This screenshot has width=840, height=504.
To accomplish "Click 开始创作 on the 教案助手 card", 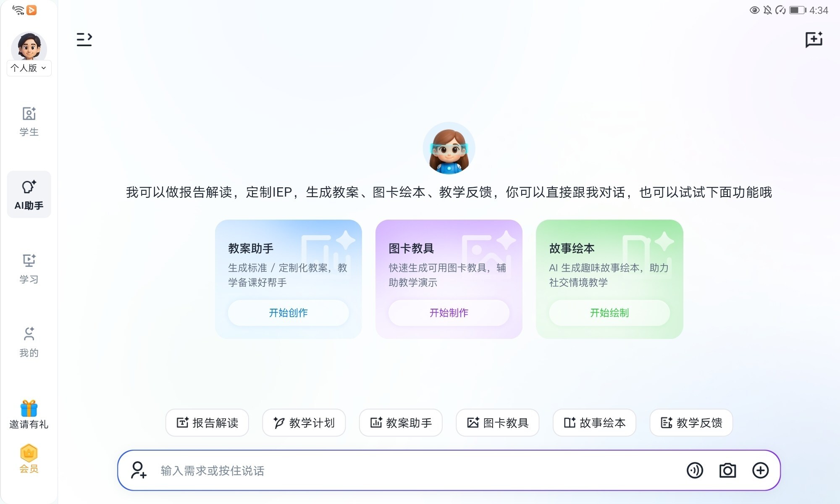I will 288,313.
